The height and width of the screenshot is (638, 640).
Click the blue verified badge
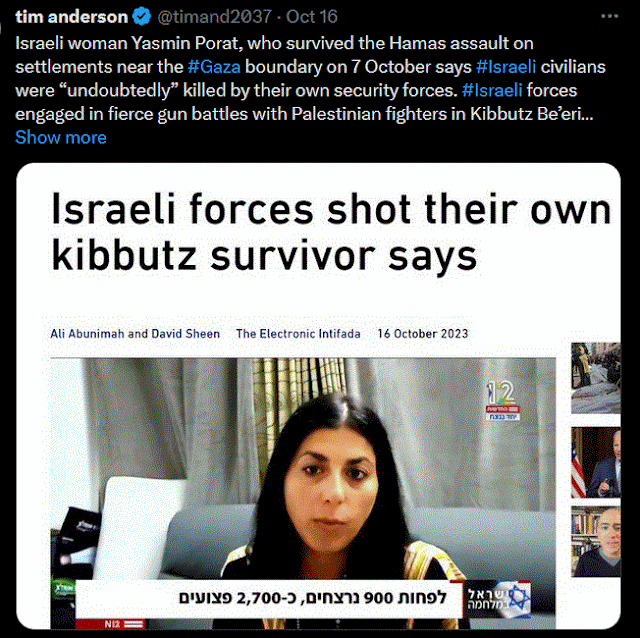(142, 17)
